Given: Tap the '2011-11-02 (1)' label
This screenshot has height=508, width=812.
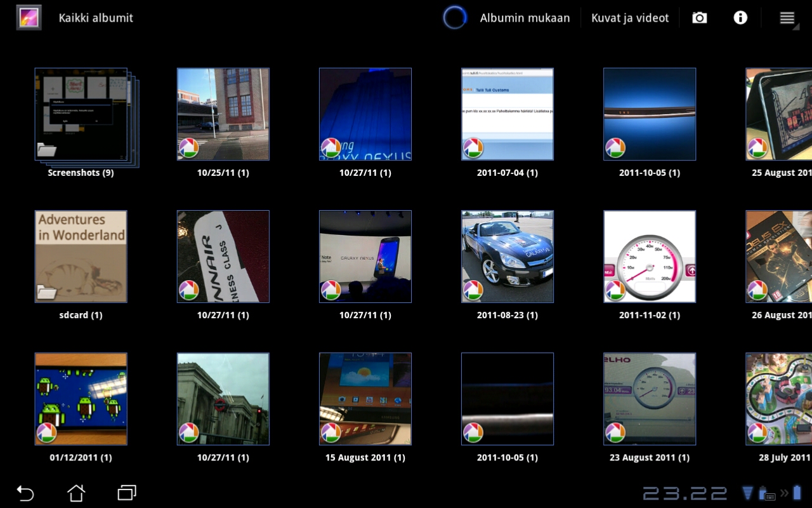Looking at the screenshot, I should pos(650,315).
